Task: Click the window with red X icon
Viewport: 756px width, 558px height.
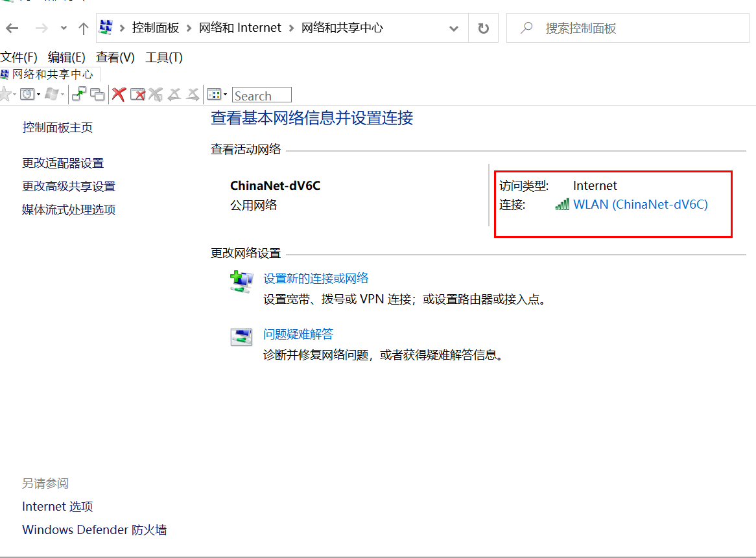Action: [138, 95]
